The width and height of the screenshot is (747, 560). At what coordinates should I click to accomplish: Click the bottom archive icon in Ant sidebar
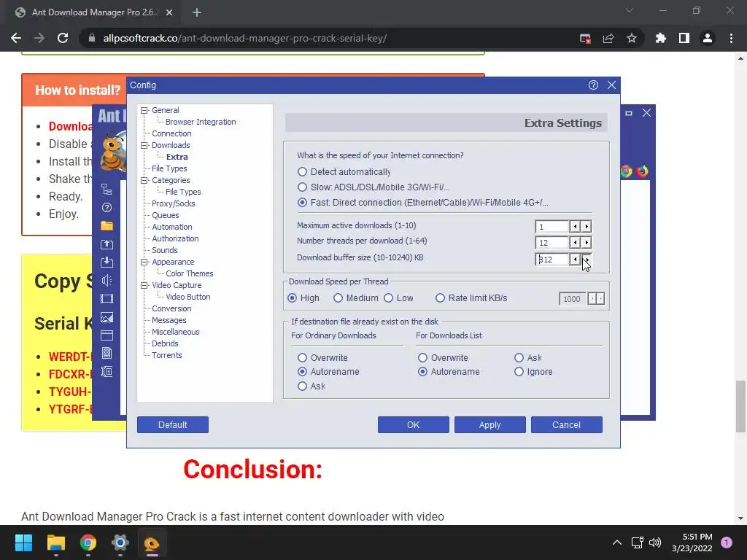[107, 371]
